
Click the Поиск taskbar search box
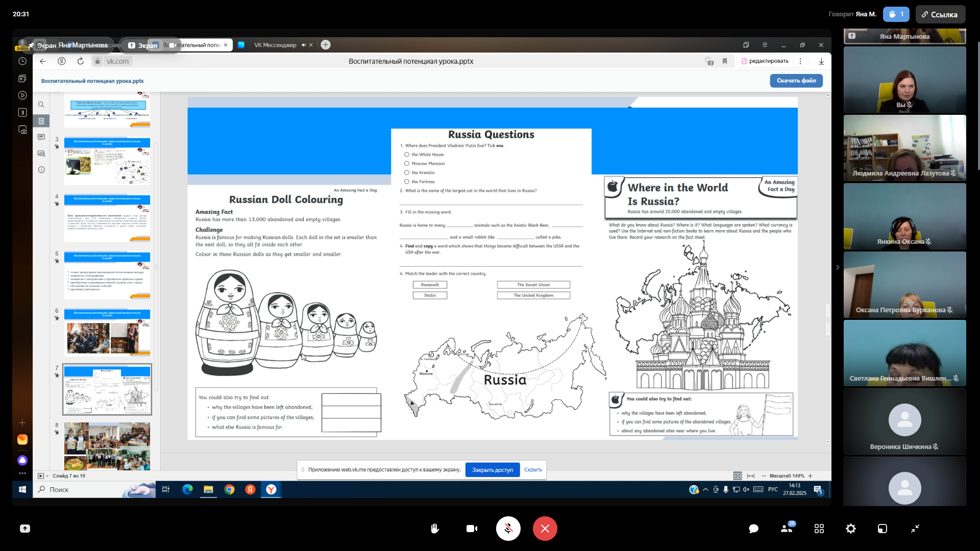[x=94, y=489]
